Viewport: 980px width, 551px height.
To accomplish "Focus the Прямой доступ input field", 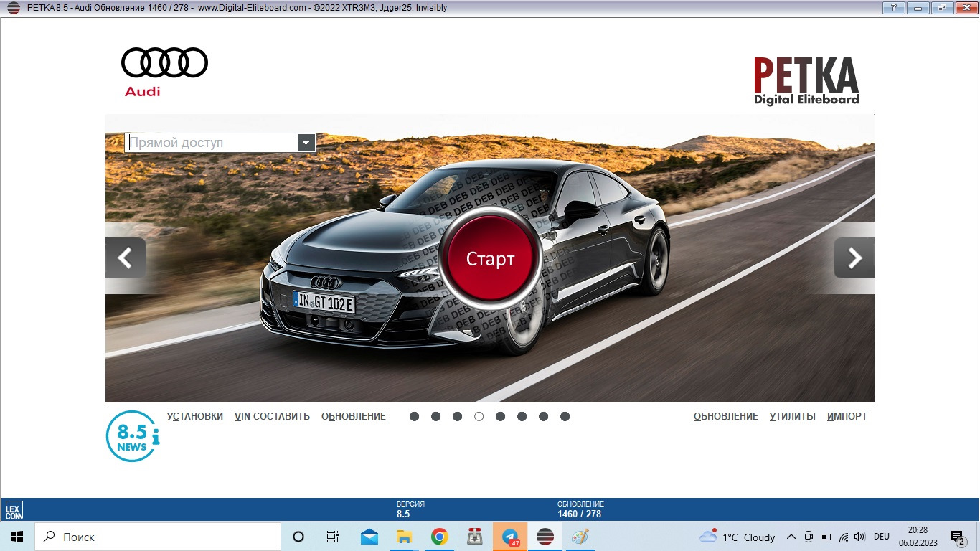I will [x=211, y=143].
